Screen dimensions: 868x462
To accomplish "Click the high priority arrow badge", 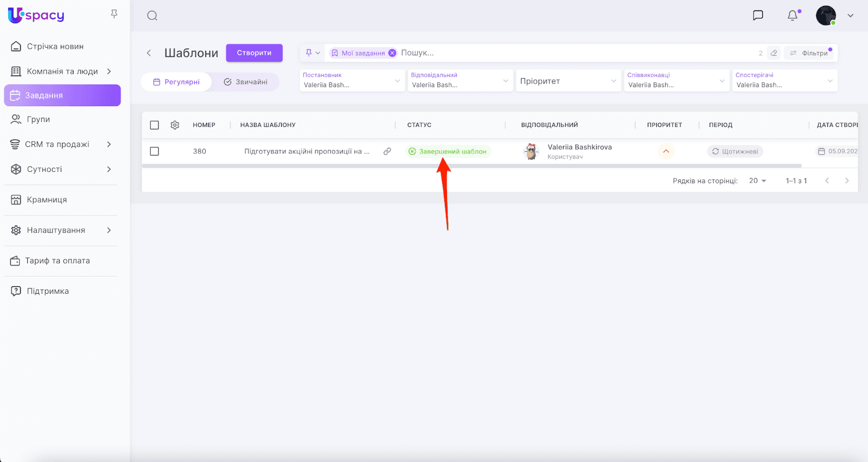I will pos(666,151).
